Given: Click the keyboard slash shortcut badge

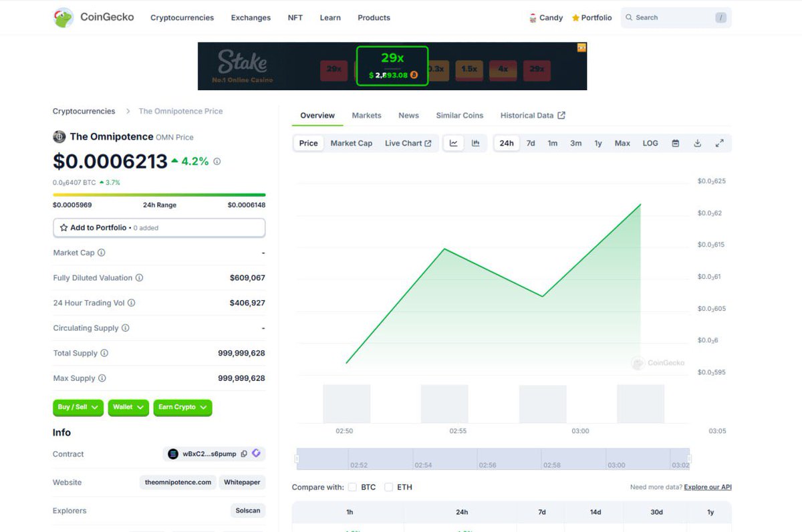Looking at the screenshot, I should (720, 18).
